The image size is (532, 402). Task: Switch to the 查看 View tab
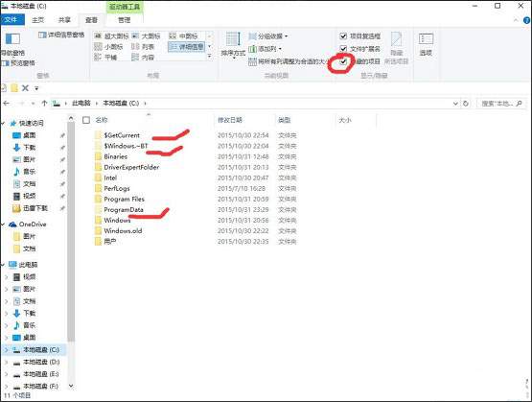pyautogui.click(x=91, y=20)
